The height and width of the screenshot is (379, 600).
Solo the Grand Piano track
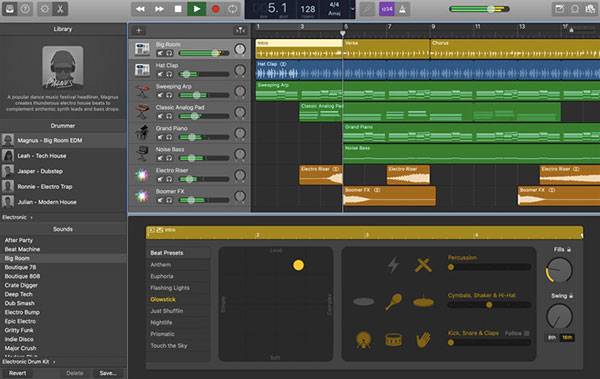tap(169, 137)
